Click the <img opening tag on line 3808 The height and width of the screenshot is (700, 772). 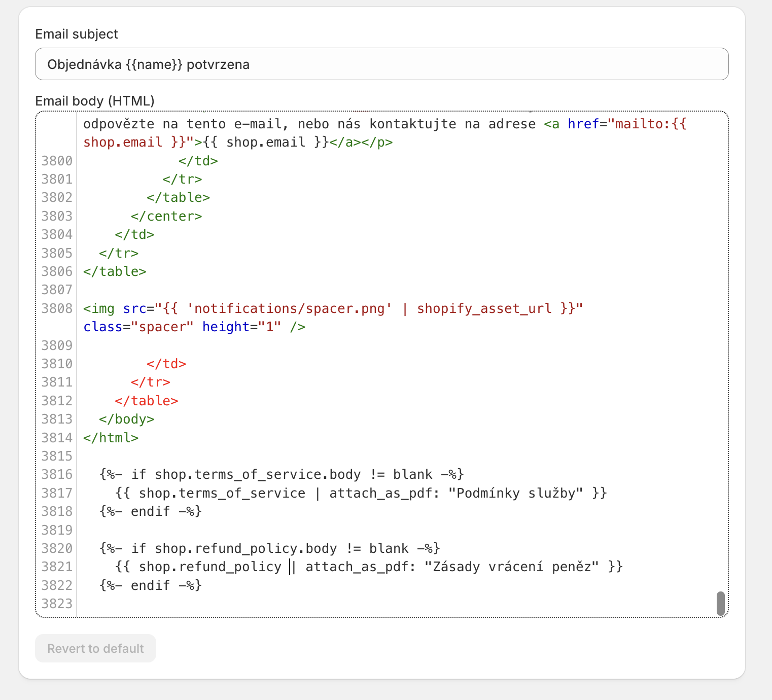(x=99, y=308)
